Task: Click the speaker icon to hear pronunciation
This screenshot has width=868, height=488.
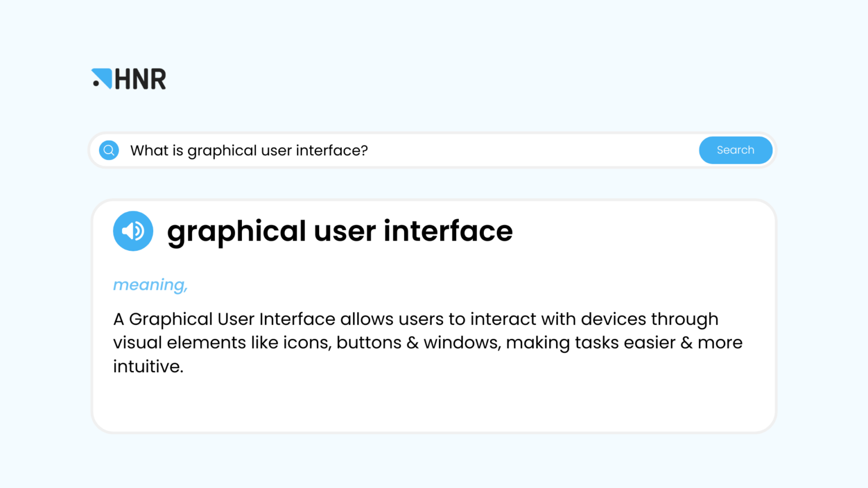Action: coord(133,230)
